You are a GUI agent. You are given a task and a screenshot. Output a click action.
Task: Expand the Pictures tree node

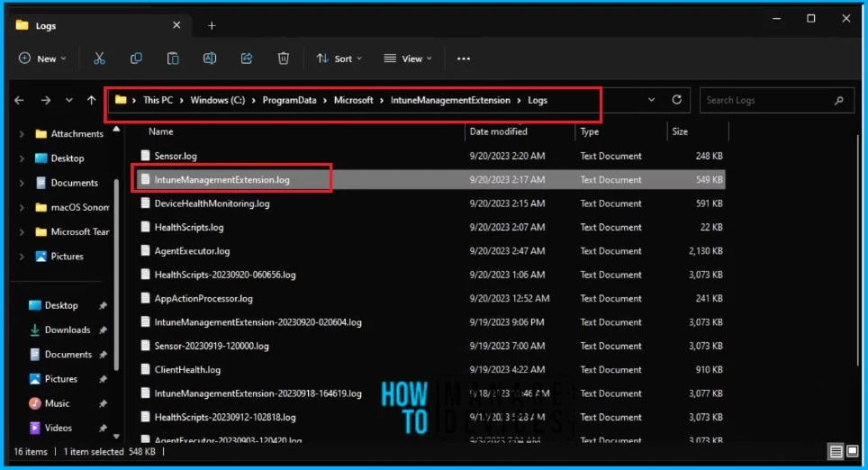pos(22,257)
